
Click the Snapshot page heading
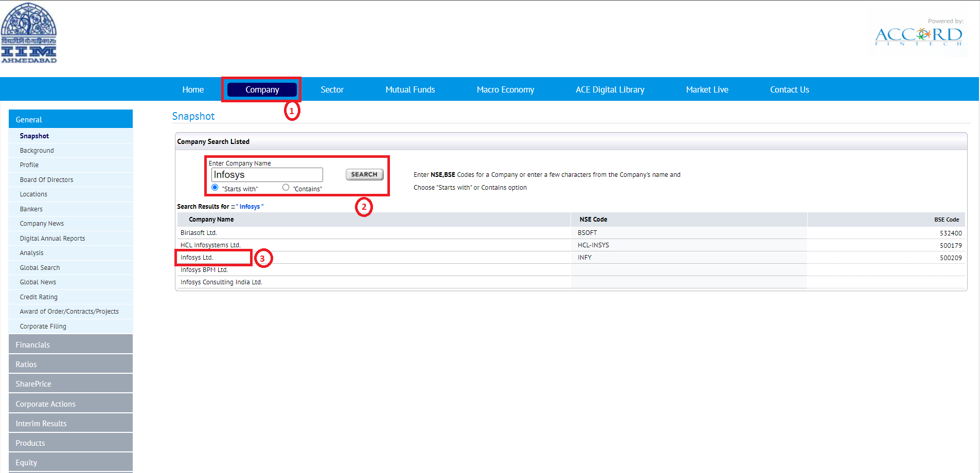click(193, 116)
